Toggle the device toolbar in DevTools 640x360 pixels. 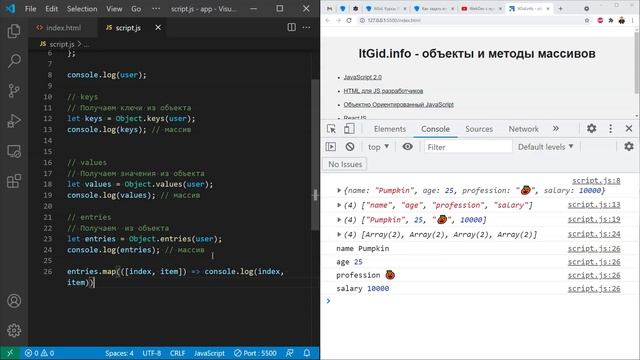(349, 129)
